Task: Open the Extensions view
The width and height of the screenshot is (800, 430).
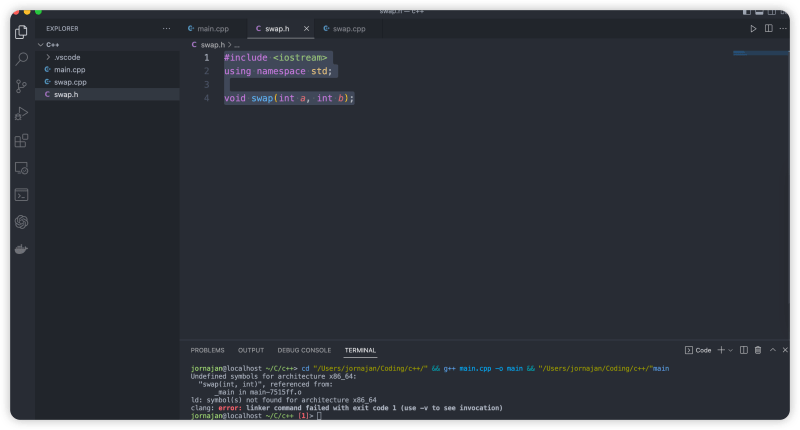Action: tap(21, 141)
